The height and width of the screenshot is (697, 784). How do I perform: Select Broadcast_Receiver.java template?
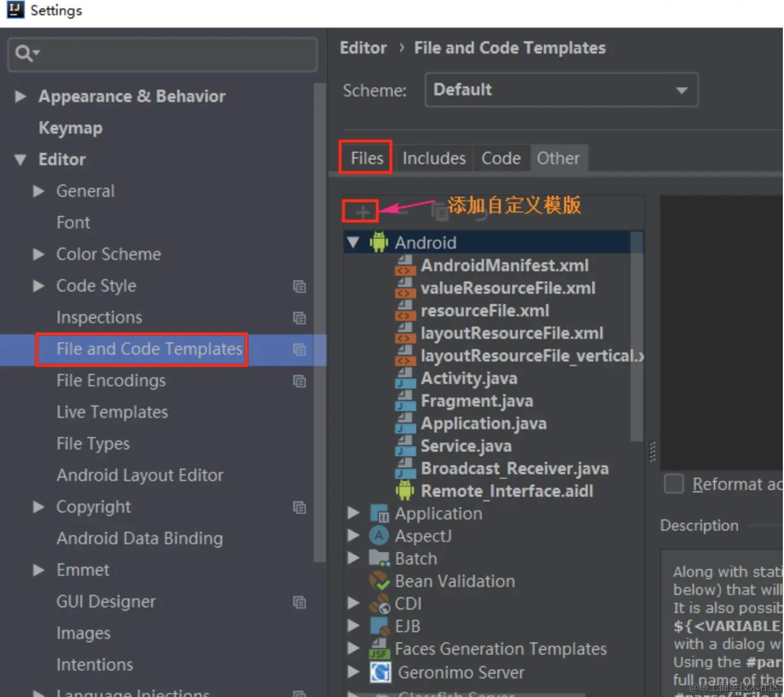(515, 469)
